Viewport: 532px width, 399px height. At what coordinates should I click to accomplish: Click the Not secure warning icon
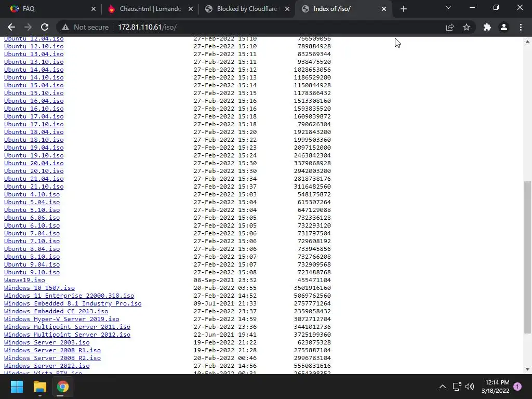pyautogui.click(x=65, y=27)
